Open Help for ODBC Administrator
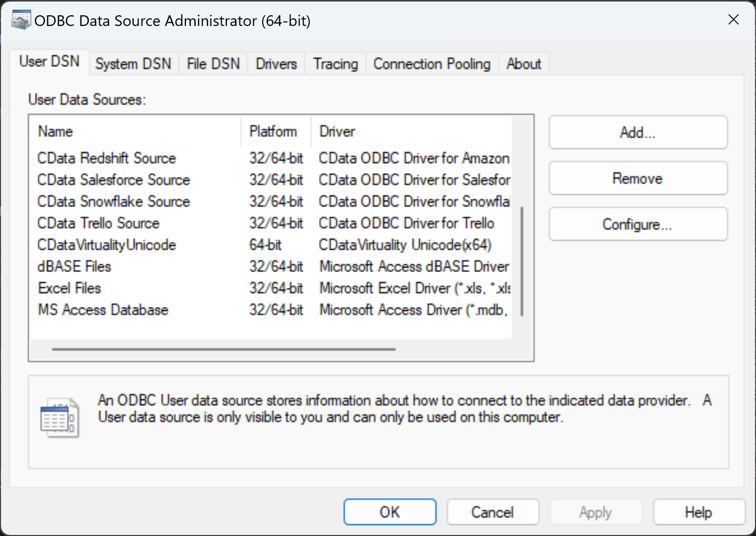Screen dimensions: 756x536 coord(698,512)
